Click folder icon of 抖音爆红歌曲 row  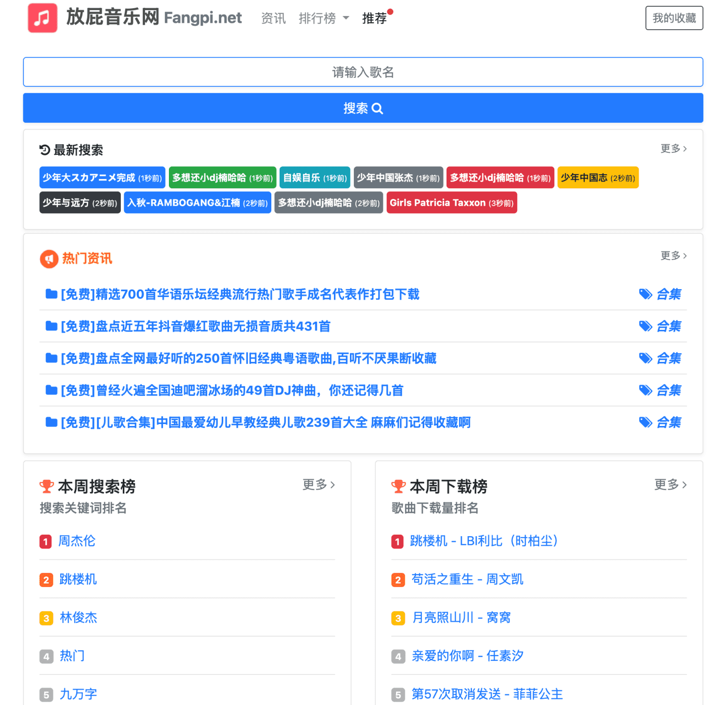[x=51, y=326]
